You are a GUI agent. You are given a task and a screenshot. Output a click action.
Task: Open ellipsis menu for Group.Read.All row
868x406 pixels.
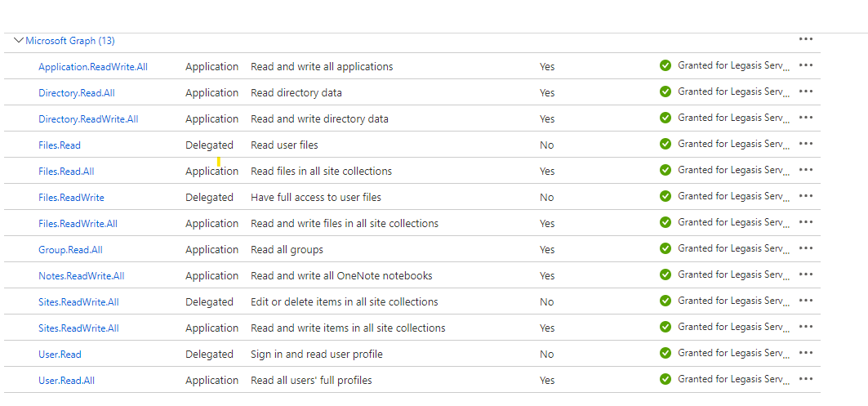pyautogui.click(x=806, y=248)
